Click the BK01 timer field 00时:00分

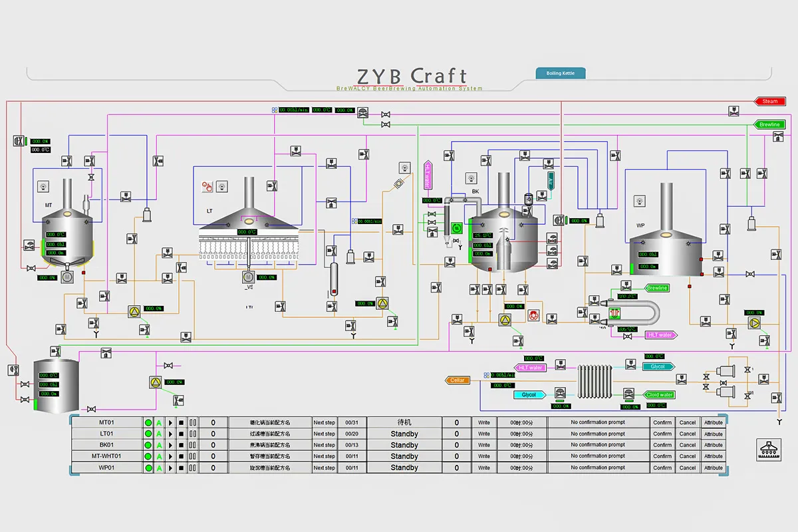click(x=521, y=445)
